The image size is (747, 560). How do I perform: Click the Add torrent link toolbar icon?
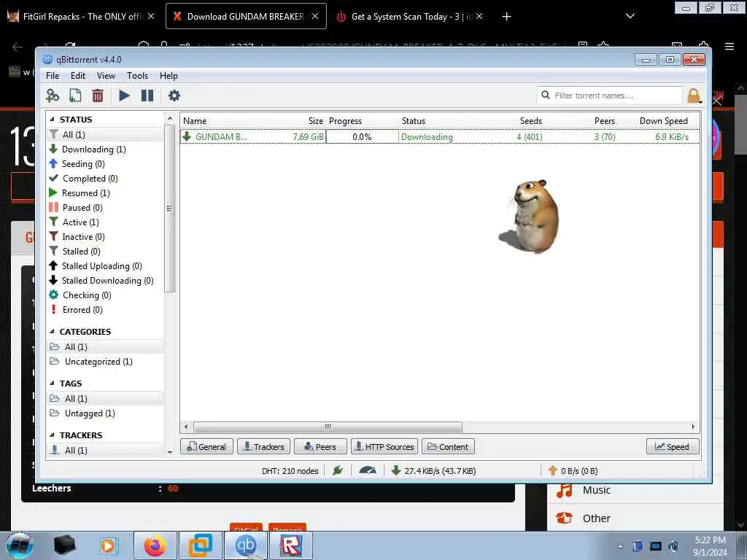pyautogui.click(x=52, y=96)
